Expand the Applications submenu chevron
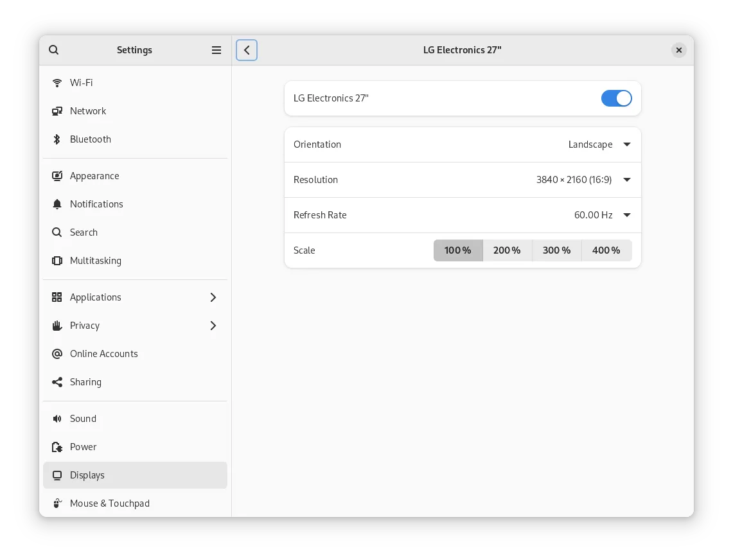 [213, 297]
